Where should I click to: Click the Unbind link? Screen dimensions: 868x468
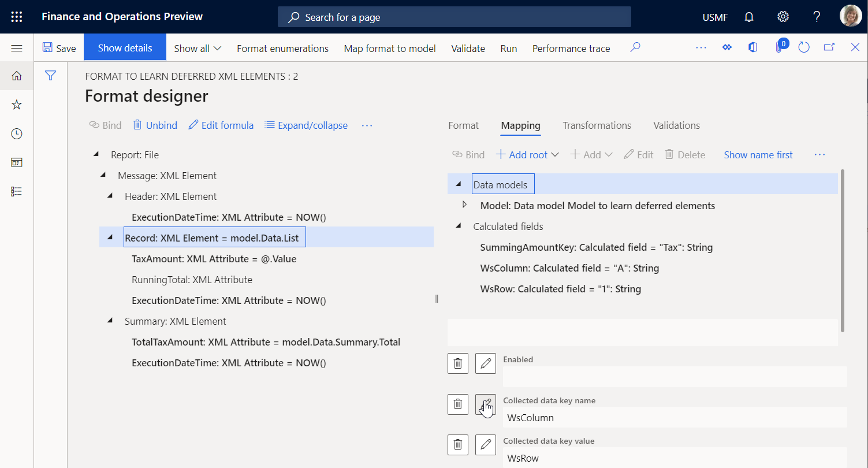(154, 125)
